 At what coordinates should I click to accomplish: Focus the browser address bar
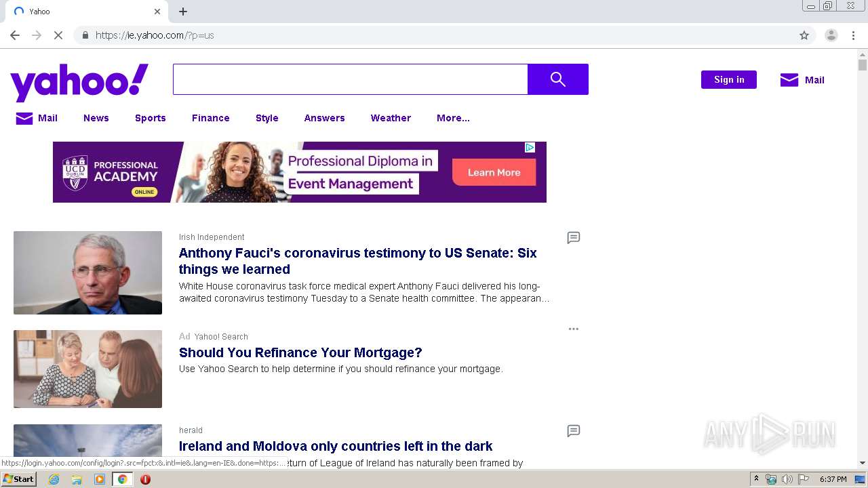pos(434,35)
